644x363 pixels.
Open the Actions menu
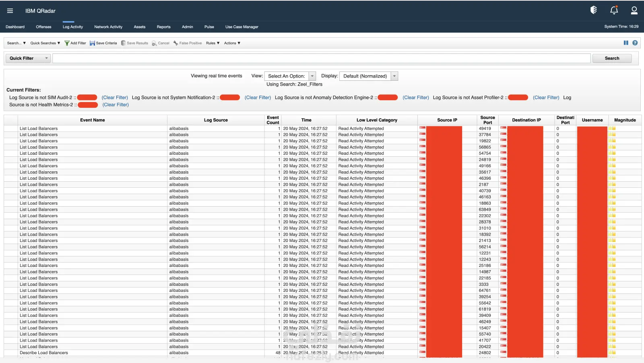click(232, 43)
